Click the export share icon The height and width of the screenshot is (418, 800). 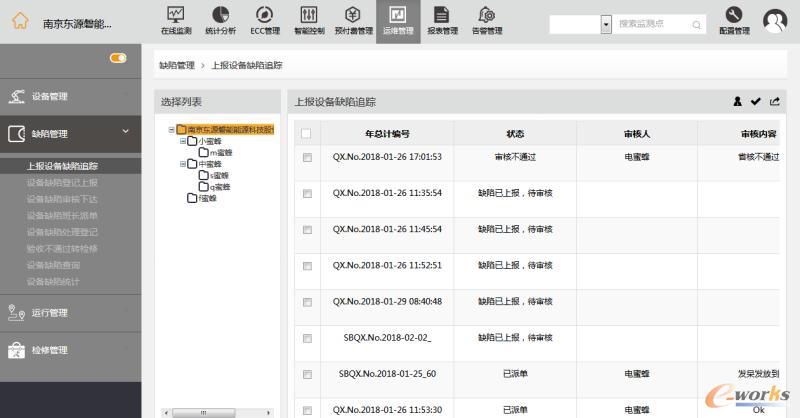tap(774, 101)
